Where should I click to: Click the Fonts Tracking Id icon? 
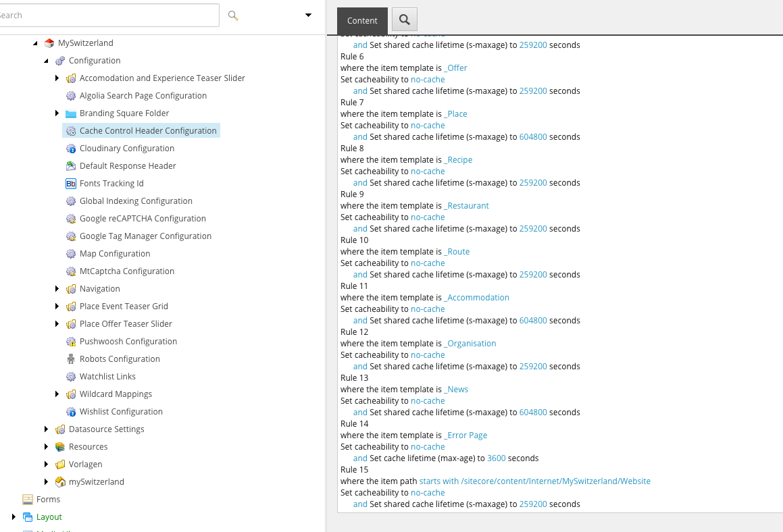pos(71,184)
